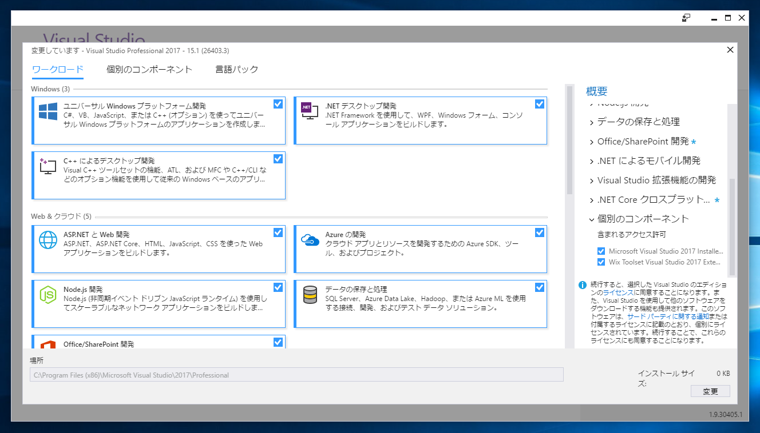Viewport: 760px width, 433px height.
Task: Click the Node.js hexagon icon
Action: tap(48, 295)
